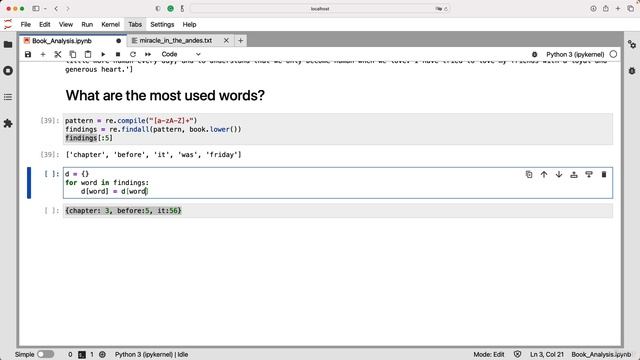Insert a cell below the active cell
Screen dimensions: 640x360
pyautogui.click(x=589, y=175)
